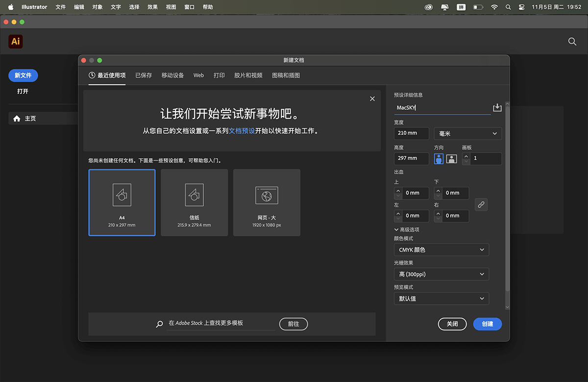
Task: Click the top bleed (上) stepper
Action: pyautogui.click(x=398, y=193)
